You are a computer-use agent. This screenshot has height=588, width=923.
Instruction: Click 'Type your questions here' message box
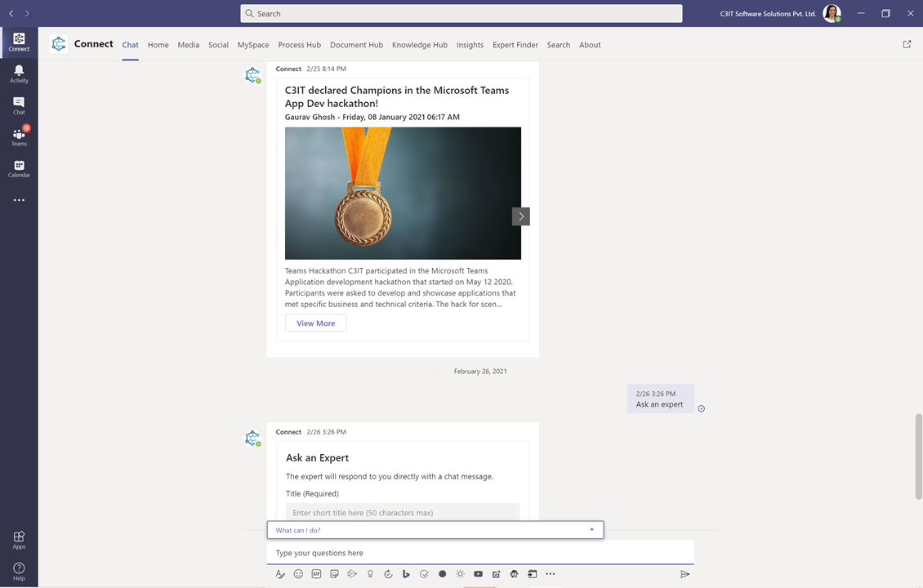[480, 553]
